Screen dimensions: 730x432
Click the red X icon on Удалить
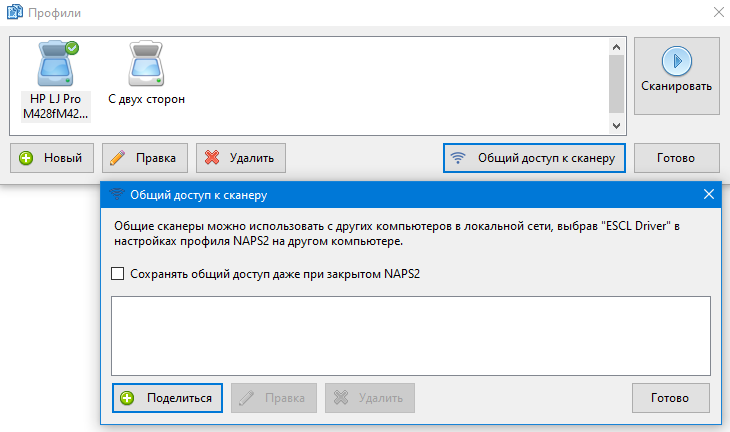pyautogui.click(x=212, y=158)
